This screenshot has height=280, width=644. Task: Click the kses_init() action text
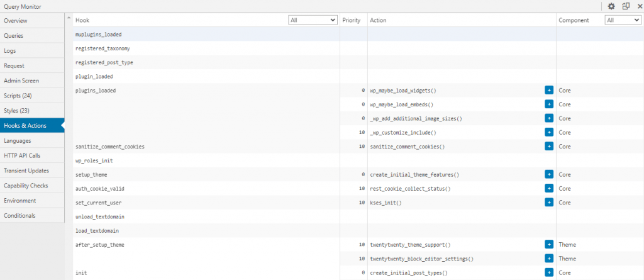coord(386,203)
